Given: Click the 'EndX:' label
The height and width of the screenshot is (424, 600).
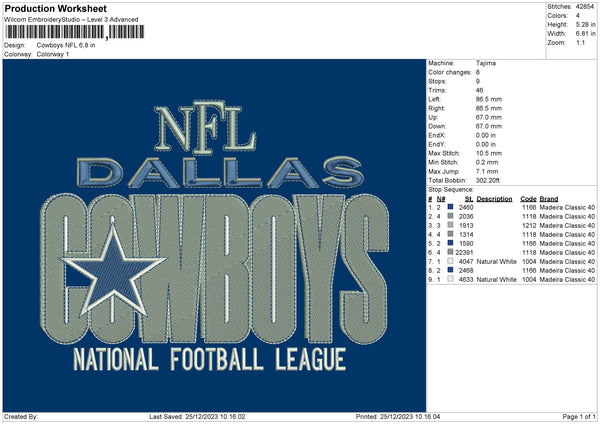Looking at the screenshot, I should pyautogui.click(x=437, y=135).
